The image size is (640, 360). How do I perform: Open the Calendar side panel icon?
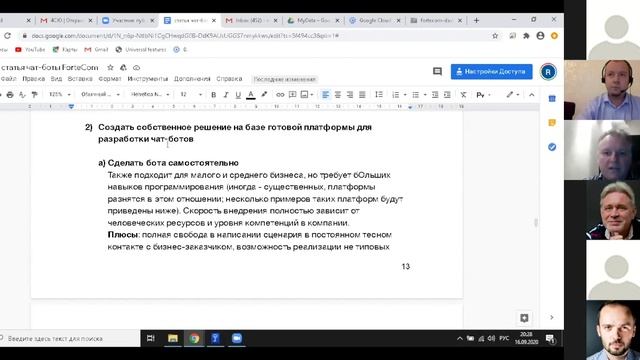pyautogui.click(x=552, y=98)
